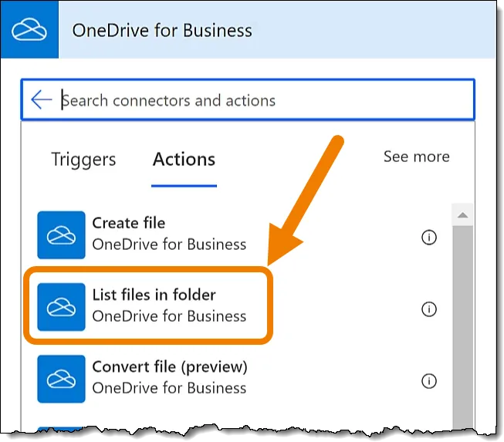Switch to the Triggers tab
Screen dimensions: 504x442
tap(83, 160)
